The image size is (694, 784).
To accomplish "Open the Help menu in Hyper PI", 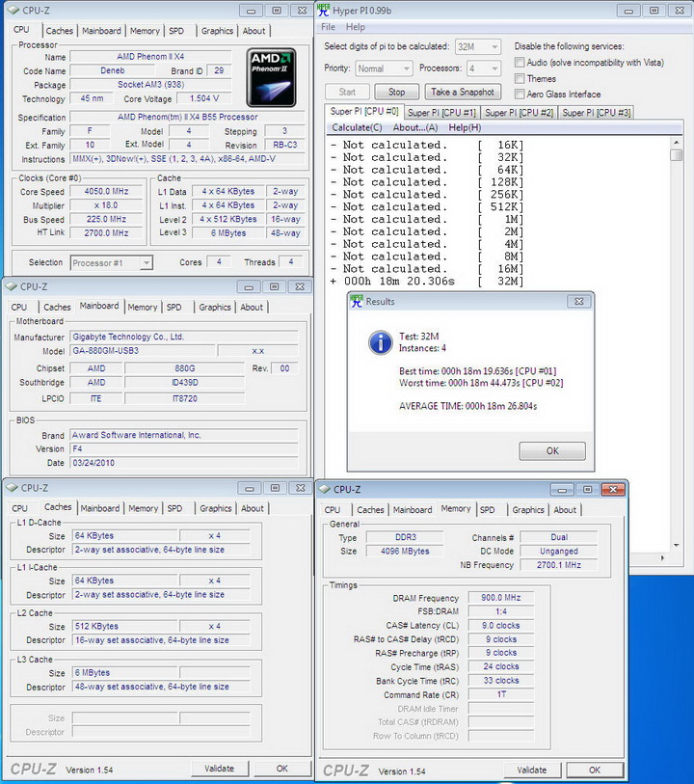I will click(x=356, y=27).
